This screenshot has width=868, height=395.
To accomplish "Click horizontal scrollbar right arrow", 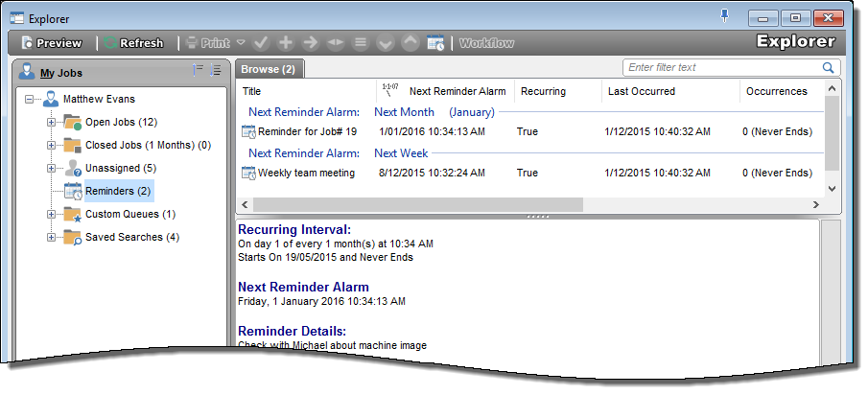I will pos(816,205).
